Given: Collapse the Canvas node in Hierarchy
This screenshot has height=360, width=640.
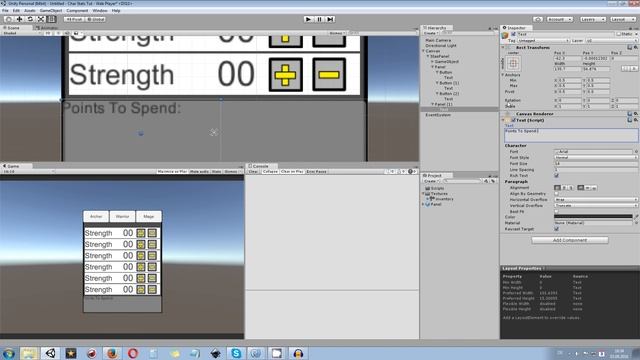Looking at the screenshot, I should pyautogui.click(x=423, y=51).
